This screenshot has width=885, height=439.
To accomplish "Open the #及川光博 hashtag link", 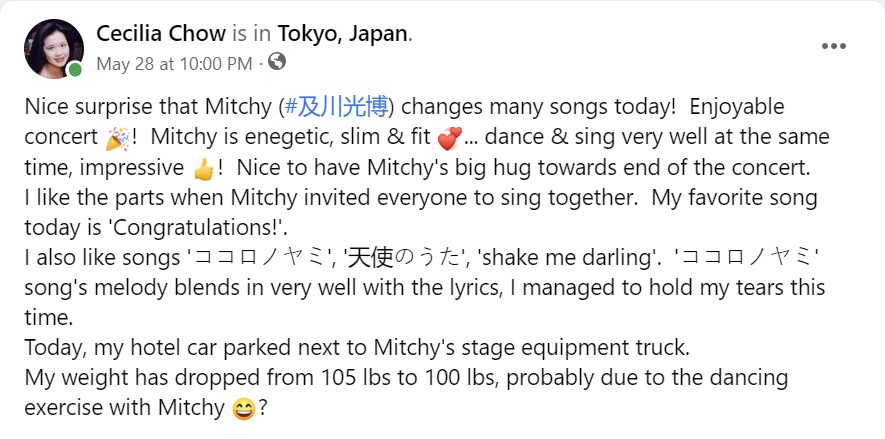I will point(337,107).
